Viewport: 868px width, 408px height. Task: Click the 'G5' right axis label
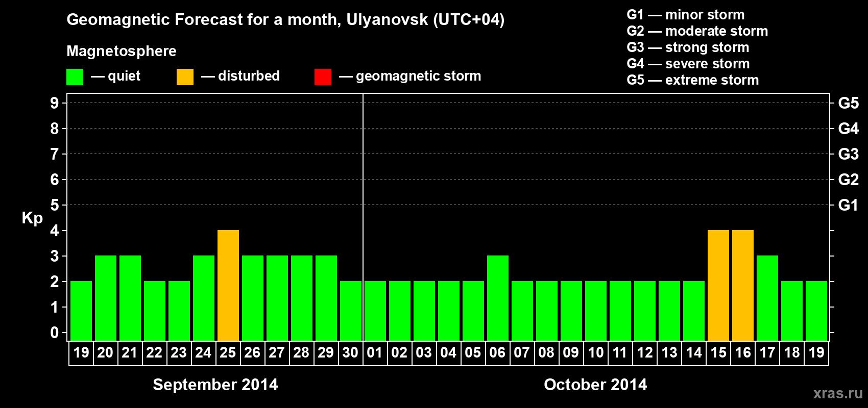click(849, 103)
